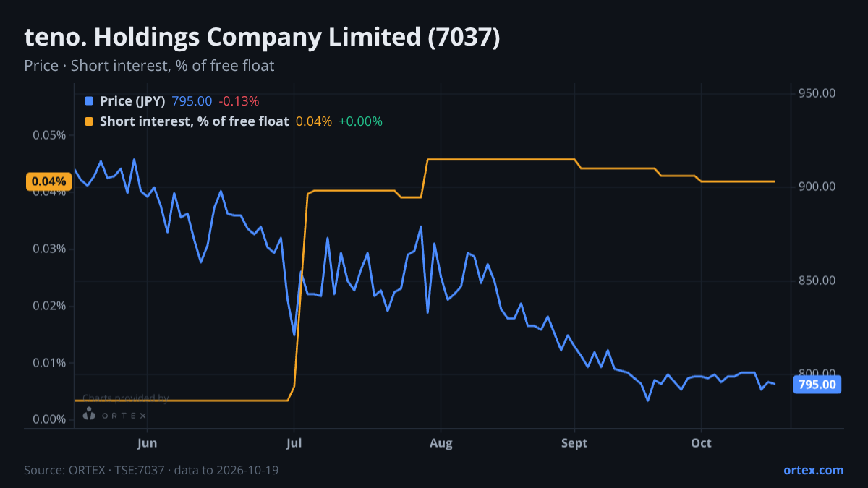Click the 0.01% left axis label
868x488 pixels.
49,362
